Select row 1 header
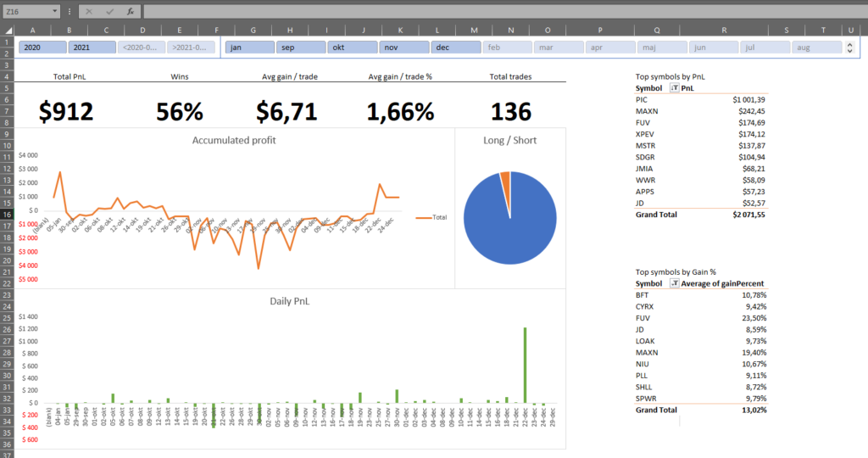 (x=7, y=42)
